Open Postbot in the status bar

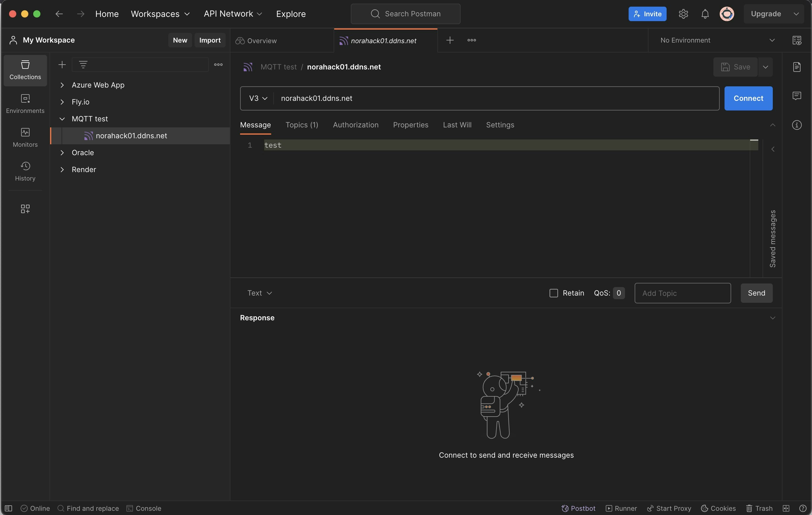(578, 508)
